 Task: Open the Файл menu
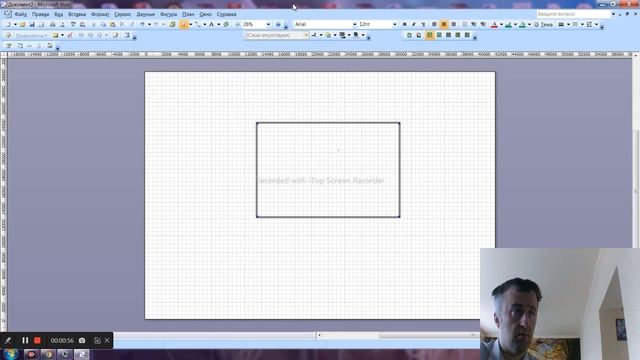click(20, 14)
